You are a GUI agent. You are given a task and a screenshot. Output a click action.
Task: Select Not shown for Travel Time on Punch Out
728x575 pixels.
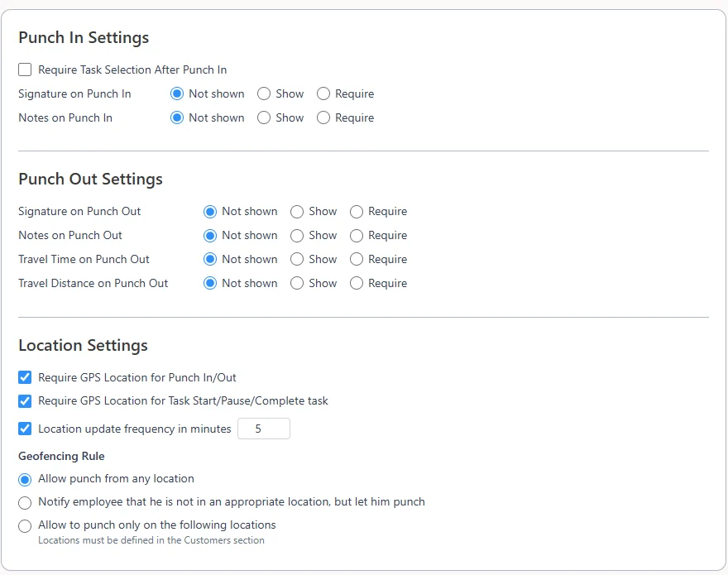[x=210, y=259]
